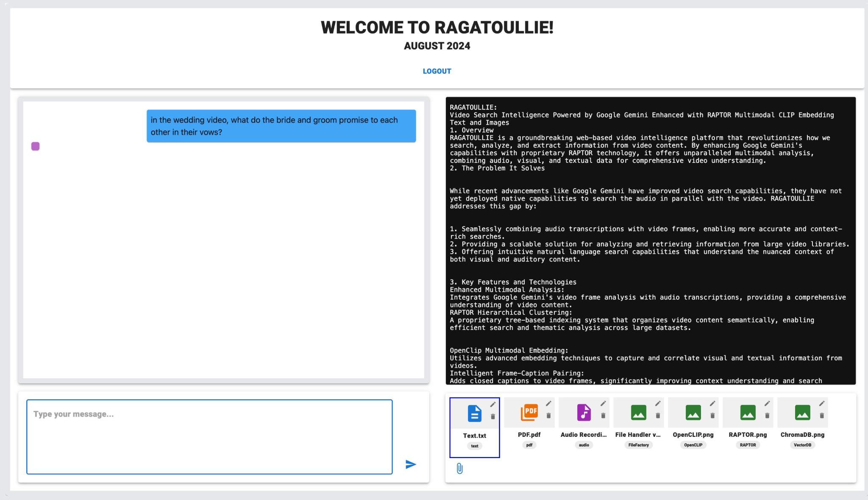The image size is (868, 500).
Task: Edit RAPTOR.png with the pencil icon
Action: [767, 403]
